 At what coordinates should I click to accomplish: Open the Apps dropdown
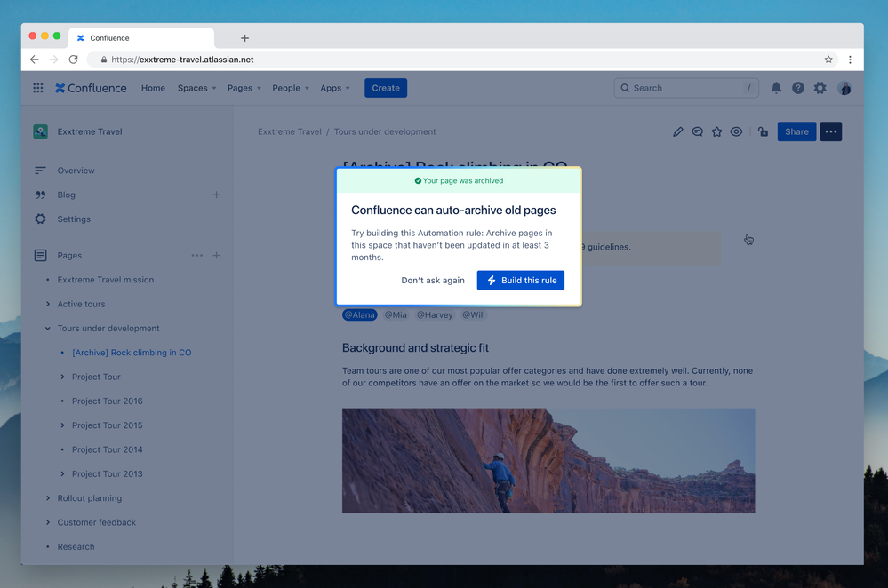pyautogui.click(x=335, y=88)
